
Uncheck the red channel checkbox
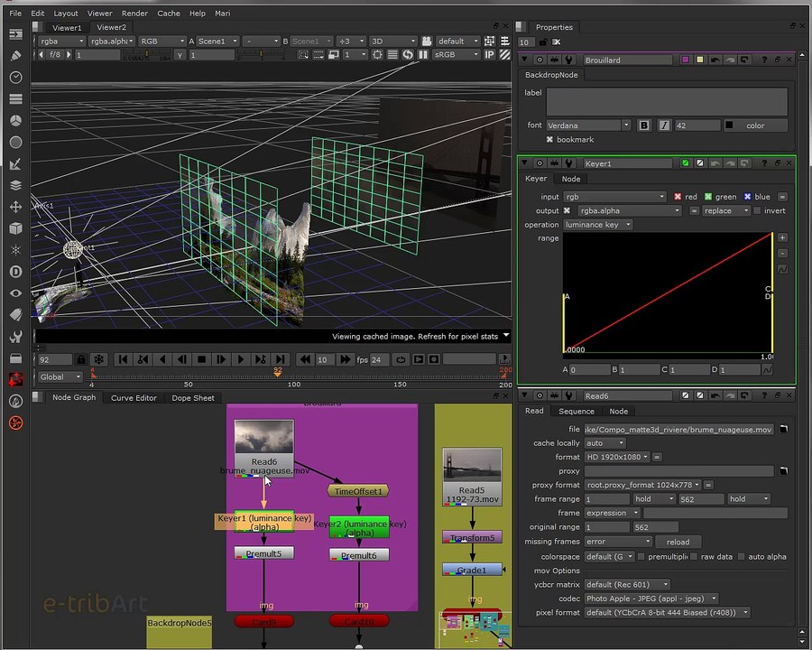point(678,197)
